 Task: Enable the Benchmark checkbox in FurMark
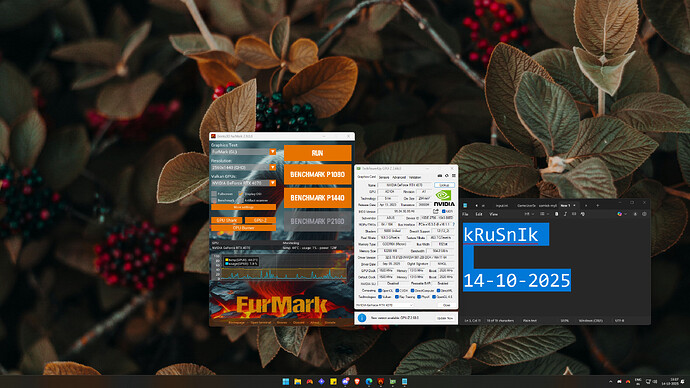pos(214,200)
